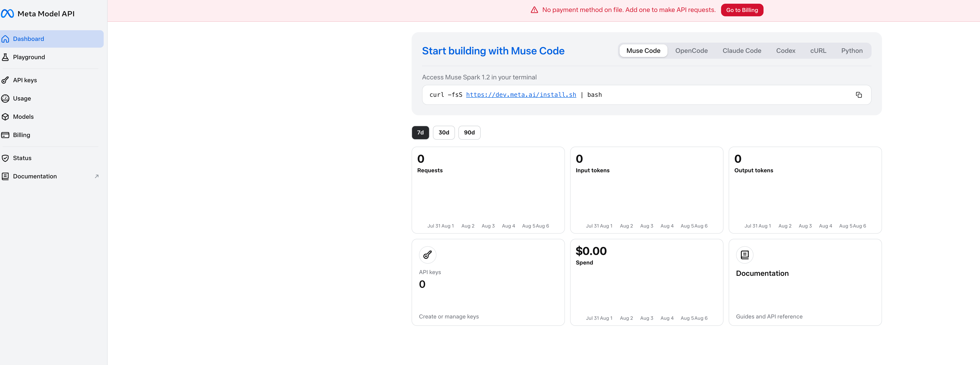Copy the curl install command
The height and width of the screenshot is (365, 980).
tap(859, 95)
